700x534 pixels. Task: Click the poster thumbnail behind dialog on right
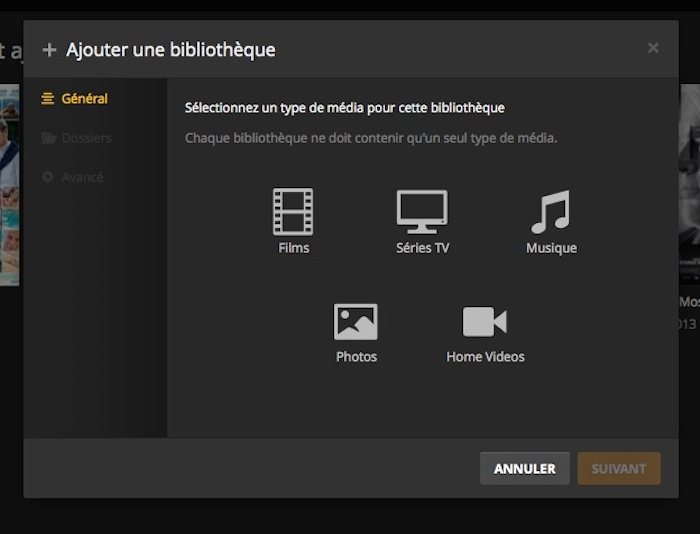pos(689,184)
